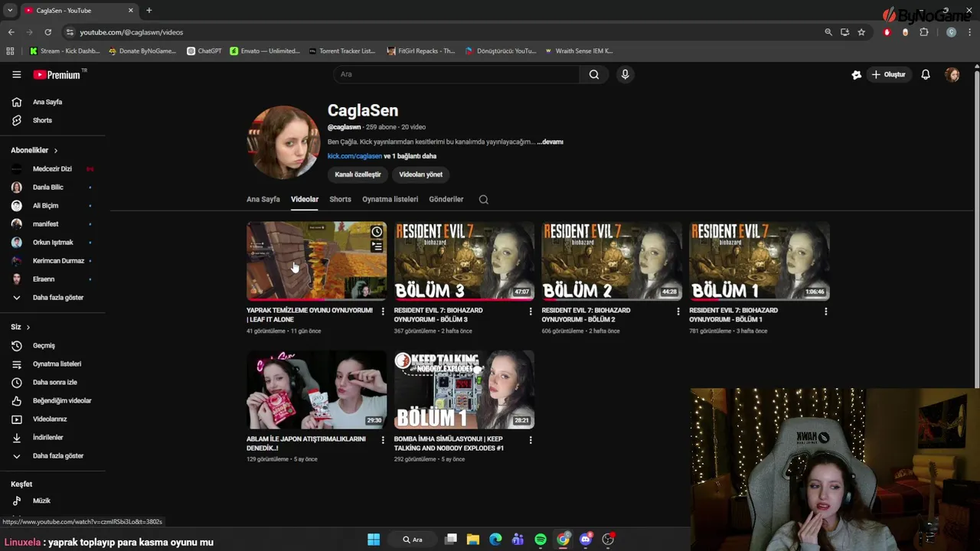Open Microsoft Edge from taskbar
980x551 pixels.
(x=495, y=540)
